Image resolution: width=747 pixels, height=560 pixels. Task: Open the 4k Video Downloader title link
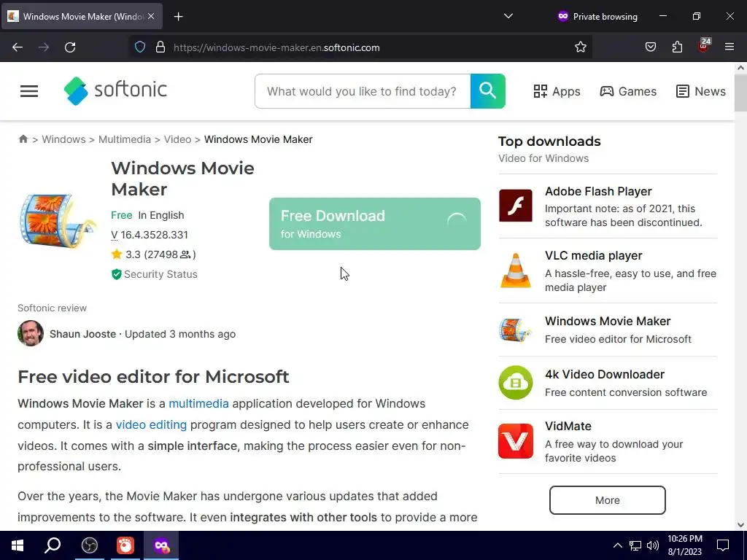pyautogui.click(x=605, y=375)
